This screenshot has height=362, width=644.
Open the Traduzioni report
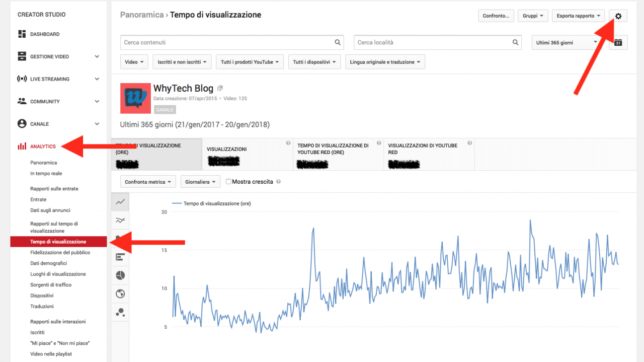point(42,306)
